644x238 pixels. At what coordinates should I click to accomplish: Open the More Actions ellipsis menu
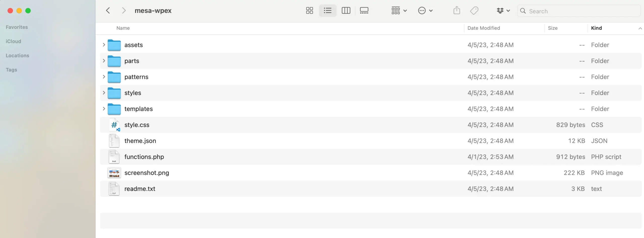click(425, 11)
